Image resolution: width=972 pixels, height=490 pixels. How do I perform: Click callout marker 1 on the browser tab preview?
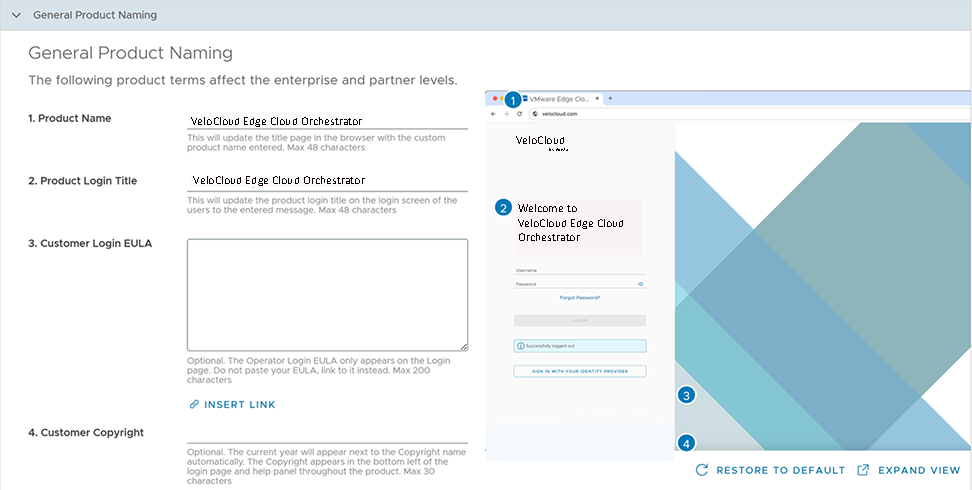pos(512,100)
